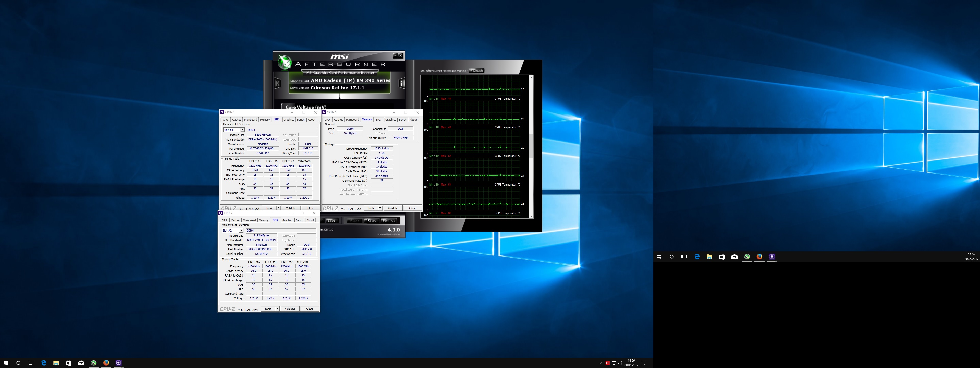Click hardware monitor scrollbar down arrow

531,216
